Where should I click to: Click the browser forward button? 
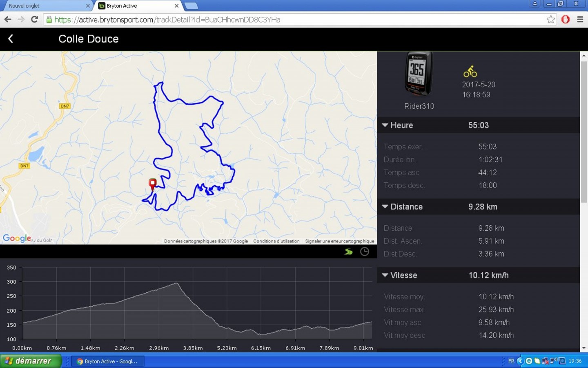point(21,19)
